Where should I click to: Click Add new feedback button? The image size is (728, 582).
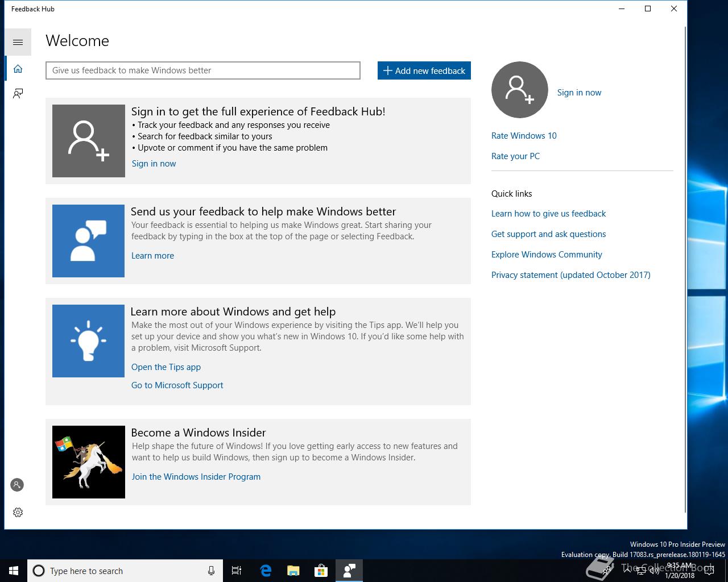[x=424, y=70]
